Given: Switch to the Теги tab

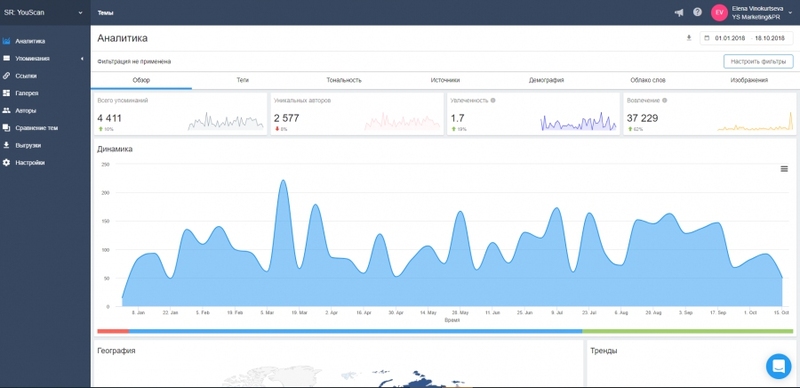Looking at the screenshot, I should pos(243,80).
